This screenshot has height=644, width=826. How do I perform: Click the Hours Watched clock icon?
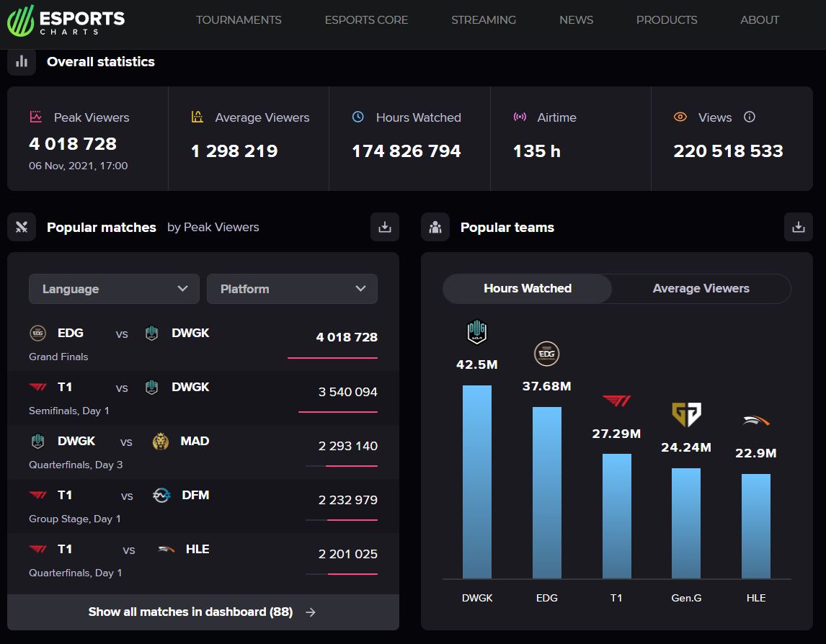coord(358,117)
